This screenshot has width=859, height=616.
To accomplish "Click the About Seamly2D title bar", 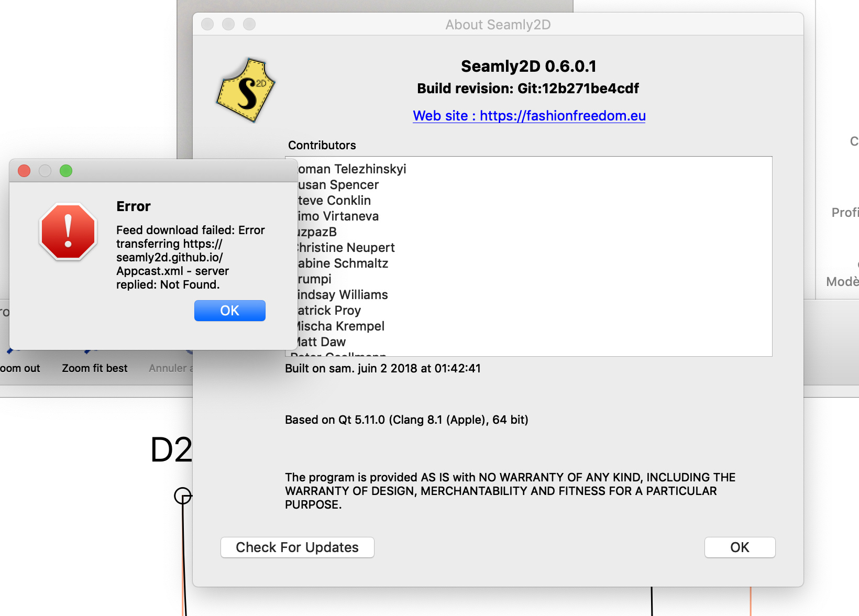I will [x=498, y=25].
